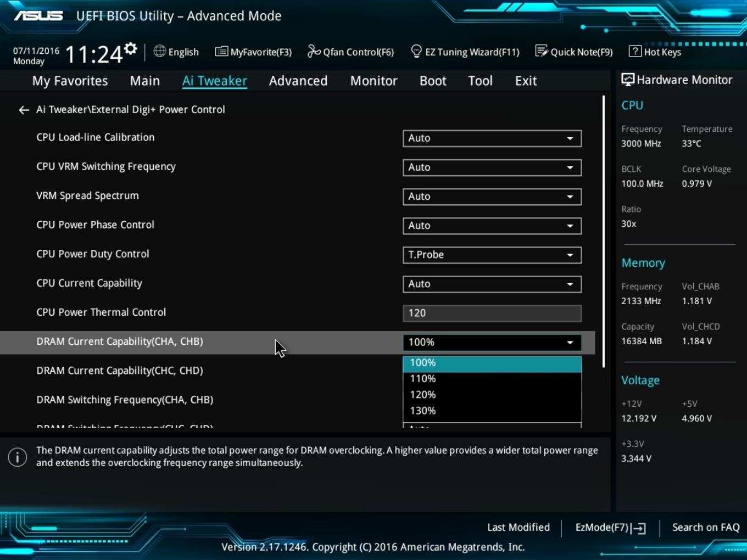Open CPU VRM Switching Frequency dropdown
This screenshot has width=747, height=560.
tap(492, 167)
